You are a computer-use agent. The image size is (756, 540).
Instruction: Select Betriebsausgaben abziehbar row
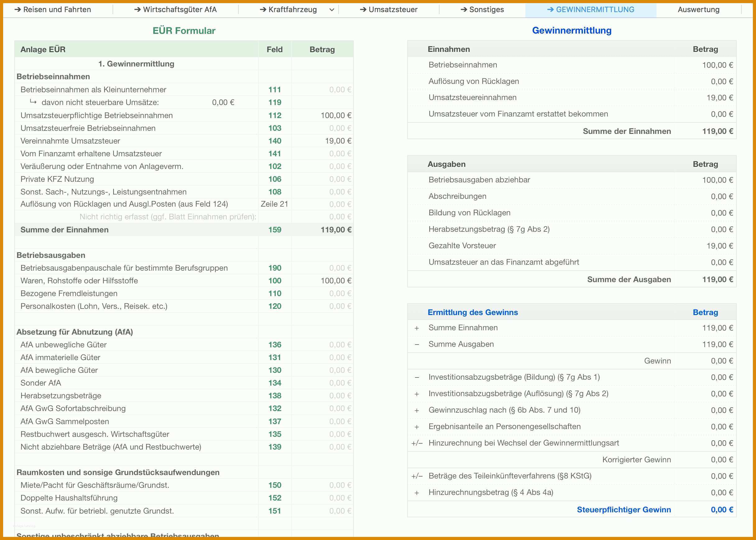pos(572,180)
